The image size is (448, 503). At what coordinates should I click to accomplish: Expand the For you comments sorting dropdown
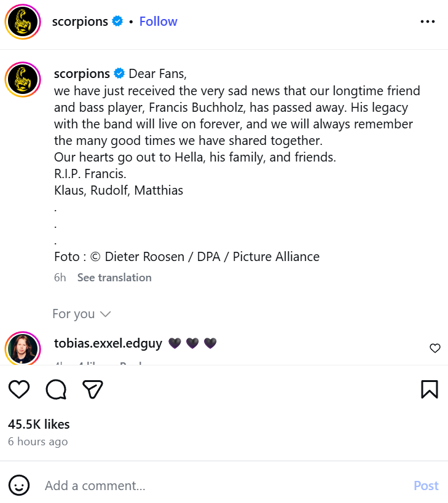click(82, 314)
